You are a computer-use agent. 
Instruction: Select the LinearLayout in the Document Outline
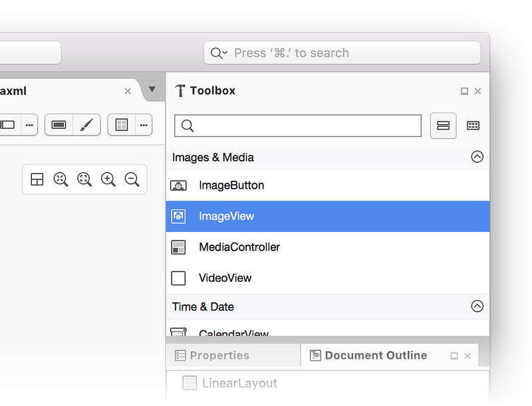pyautogui.click(x=239, y=383)
